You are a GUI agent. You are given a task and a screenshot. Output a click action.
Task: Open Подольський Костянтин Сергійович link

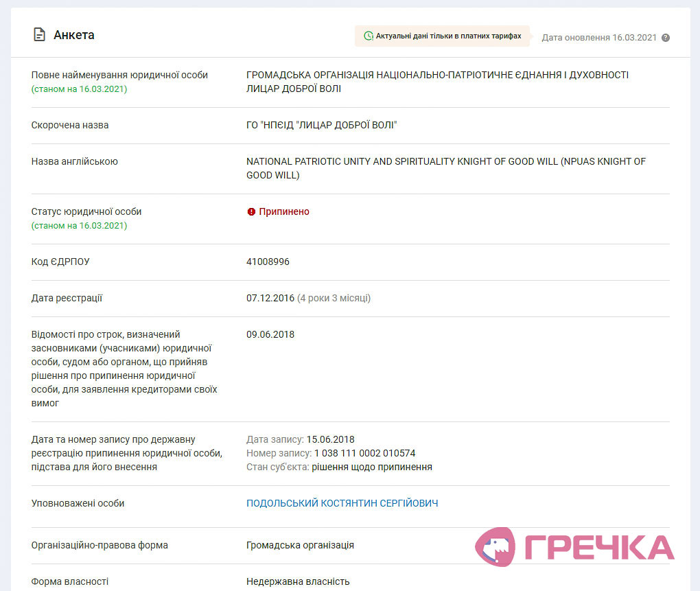coord(342,503)
